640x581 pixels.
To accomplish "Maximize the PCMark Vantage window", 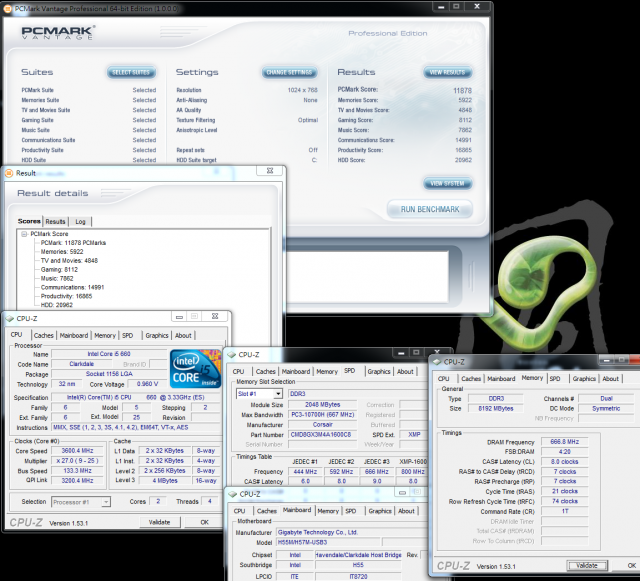I will pyautogui.click(x=456, y=7).
